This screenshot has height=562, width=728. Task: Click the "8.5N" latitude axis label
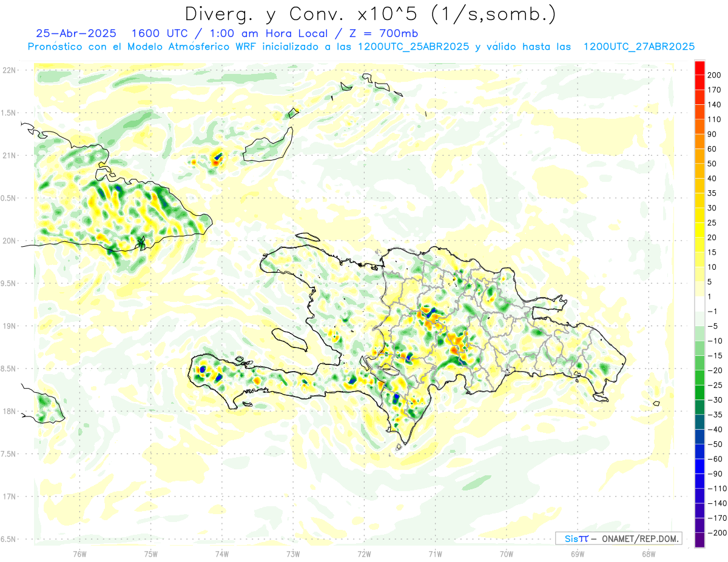[x=9, y=369]
